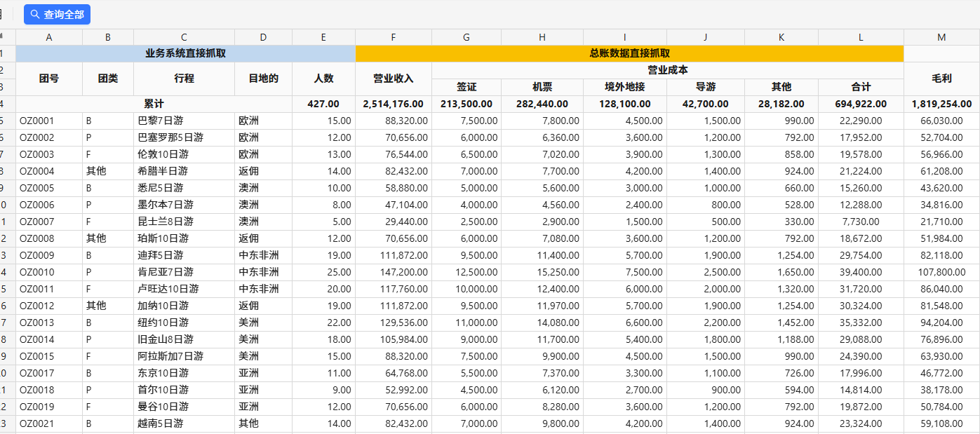980x434 pixels.
Task: Select column C header
Action: point(184,37)
